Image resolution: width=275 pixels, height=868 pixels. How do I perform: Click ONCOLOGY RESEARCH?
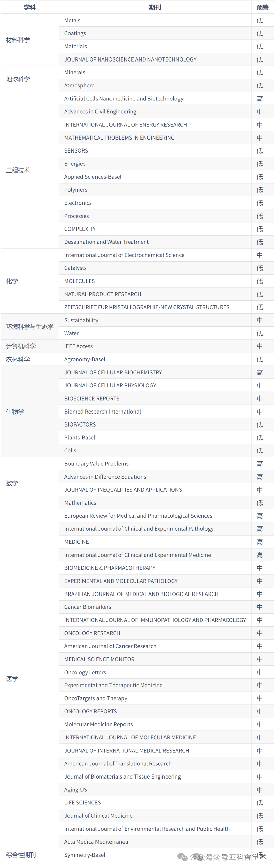coord(92,633)
